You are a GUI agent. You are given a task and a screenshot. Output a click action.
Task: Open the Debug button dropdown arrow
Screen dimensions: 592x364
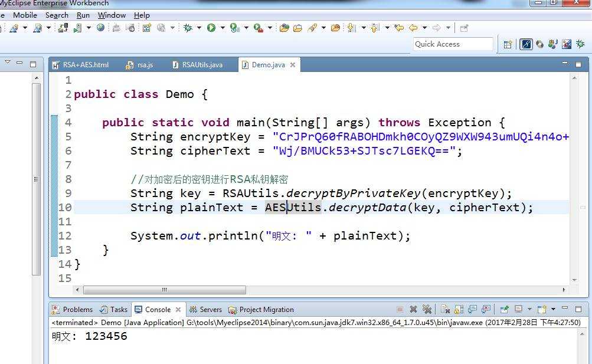point(199,28)
